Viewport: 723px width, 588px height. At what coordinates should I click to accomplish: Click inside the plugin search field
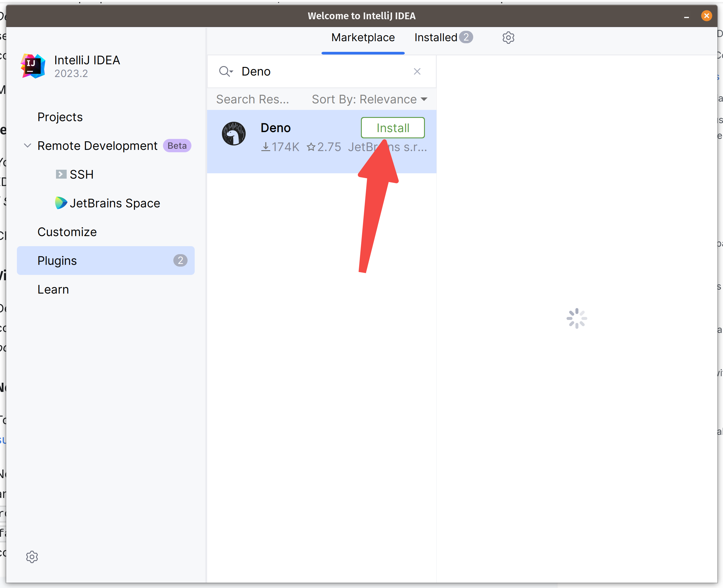point(322,71)
